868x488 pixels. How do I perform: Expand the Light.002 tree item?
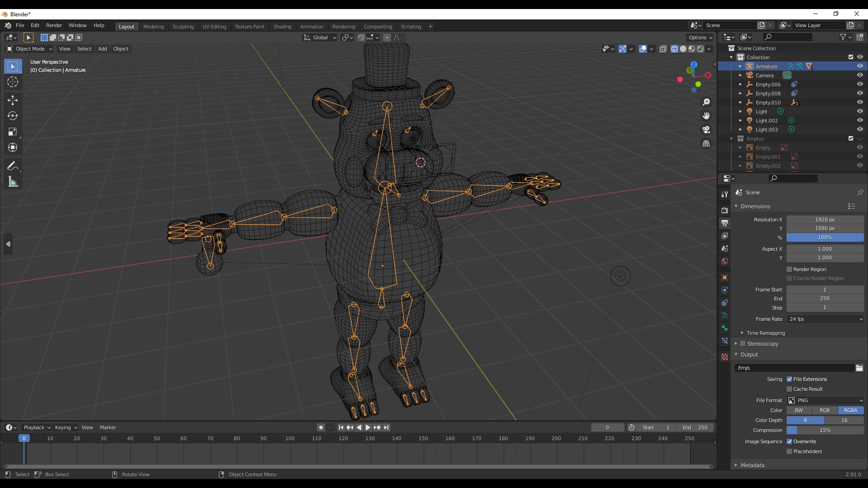(741, 121)
